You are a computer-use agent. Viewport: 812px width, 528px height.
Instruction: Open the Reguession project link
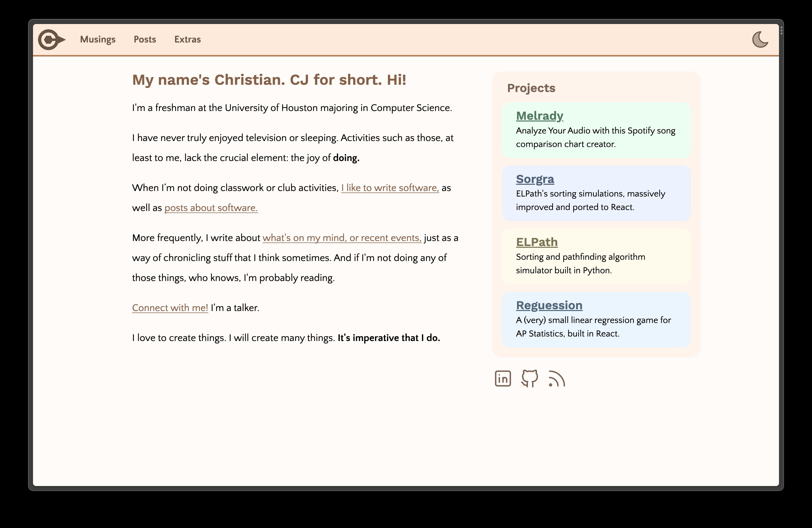[x=549, y=305]
